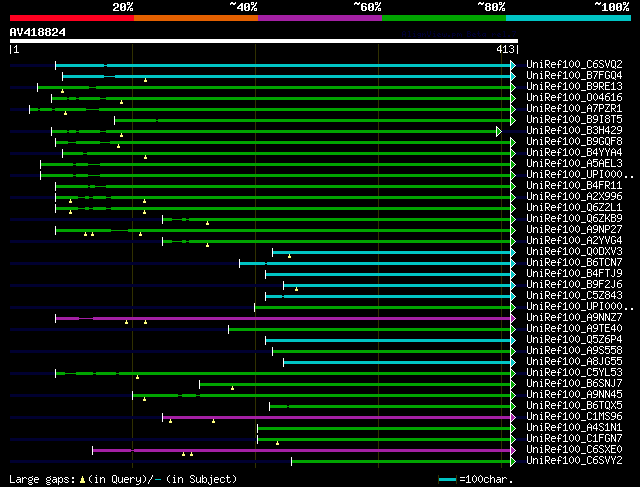The width and height of the screenshot is (640, 487).
Task: Select label UniRef100_B6TCN7
Action: (x=574, y=263)
